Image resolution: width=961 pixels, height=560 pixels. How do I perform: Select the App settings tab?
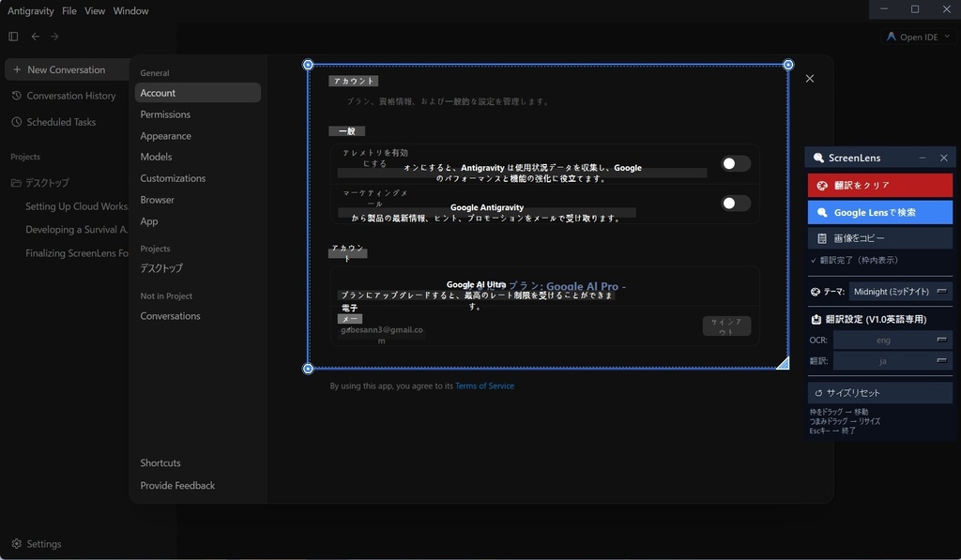click(x=198, y=221)
